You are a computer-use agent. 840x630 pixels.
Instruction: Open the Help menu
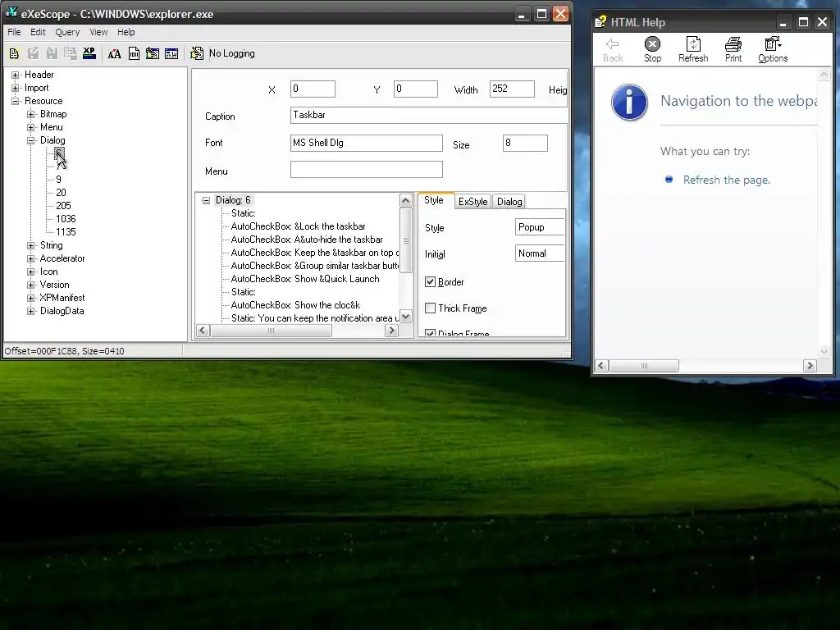126,32
